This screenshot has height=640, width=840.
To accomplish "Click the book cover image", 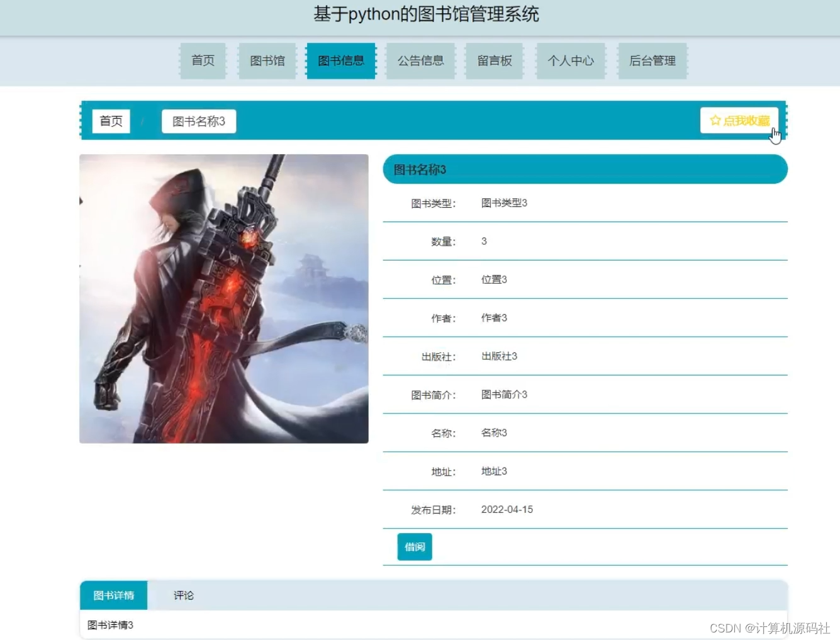I will click(x=224, y=299).
